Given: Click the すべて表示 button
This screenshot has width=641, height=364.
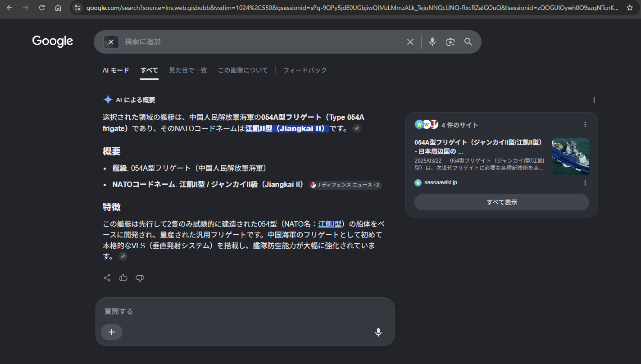Looking at the screenshot, I should (502, 202).
